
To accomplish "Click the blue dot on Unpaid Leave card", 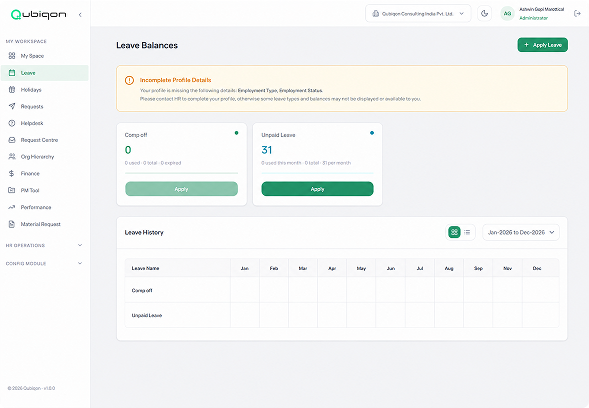I will [372, 133].
